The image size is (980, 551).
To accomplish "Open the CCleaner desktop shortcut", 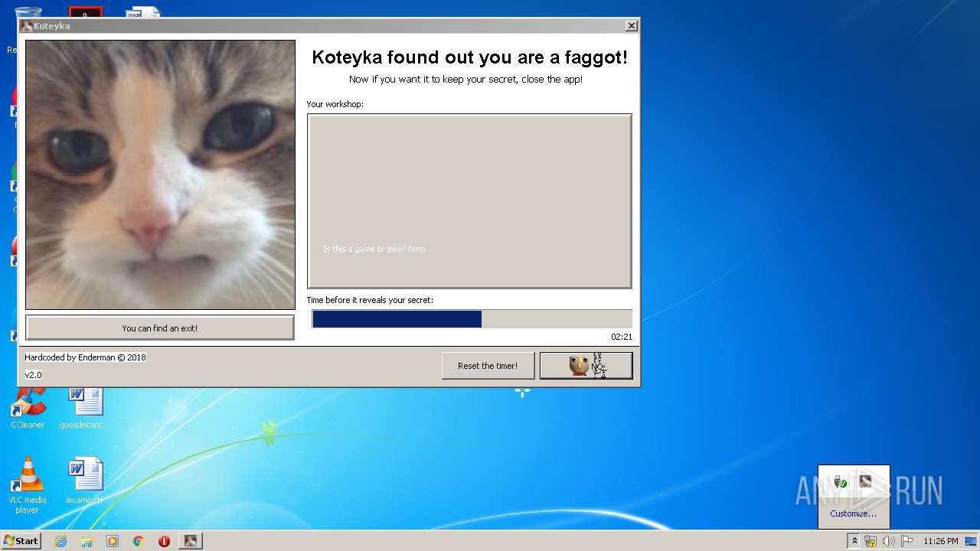I will 28,408.
